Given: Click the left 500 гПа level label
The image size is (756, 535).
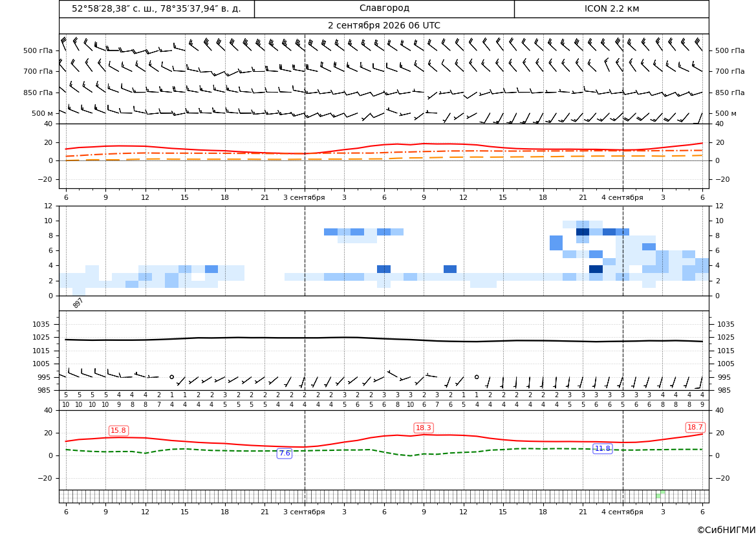Looking at the screenshot, I should pos(38,50).
